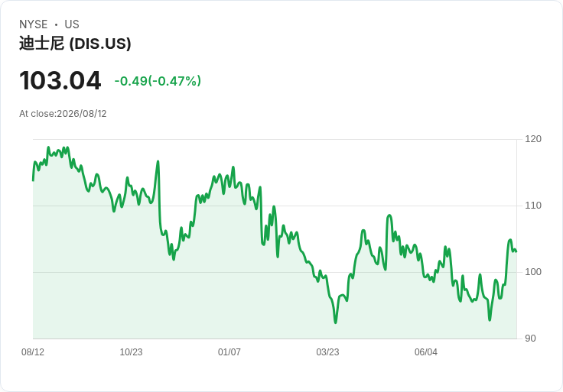
Task: Click the price spike peak in May
Action: point(389,215)
